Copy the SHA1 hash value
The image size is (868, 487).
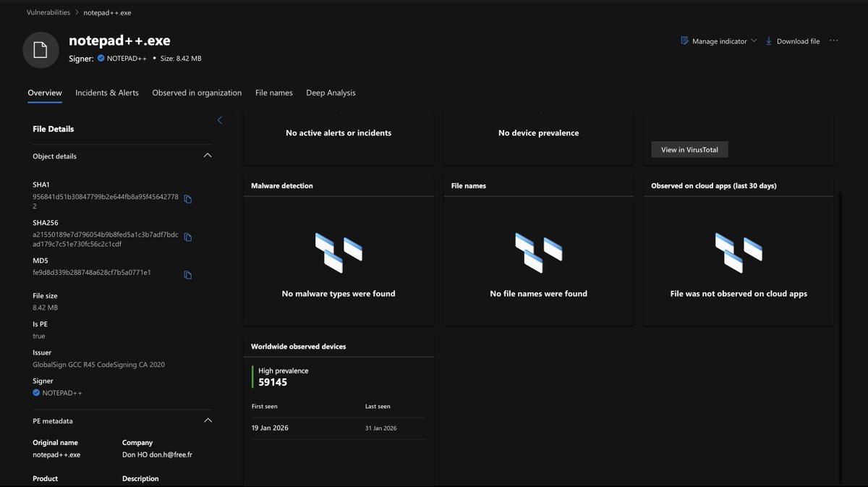pyautogui.click(x=188, y=199)
